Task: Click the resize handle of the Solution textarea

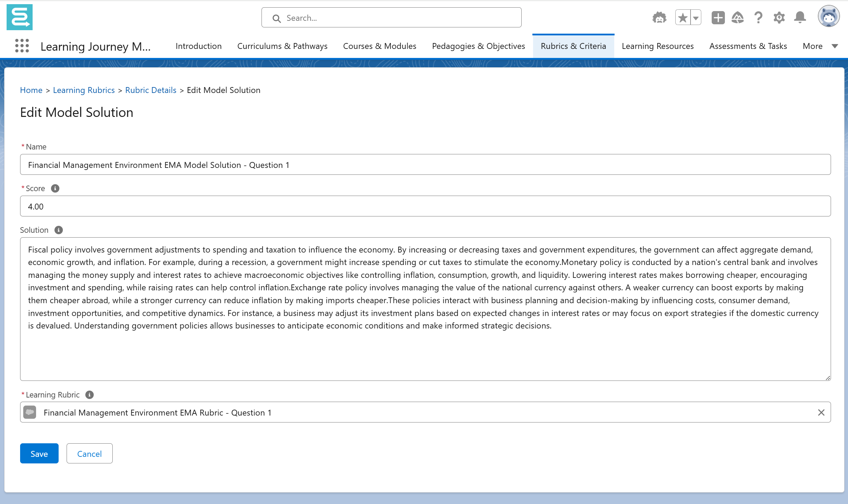Action: [828, 378]
